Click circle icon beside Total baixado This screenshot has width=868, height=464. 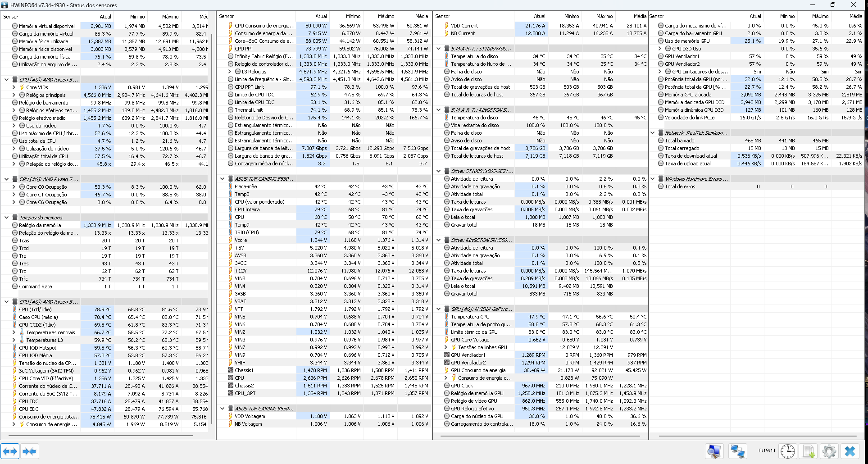click(x=661, y=141)
